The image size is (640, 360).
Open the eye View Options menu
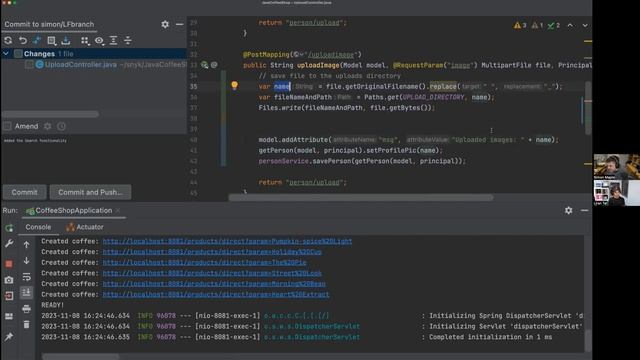click(99, 40)
